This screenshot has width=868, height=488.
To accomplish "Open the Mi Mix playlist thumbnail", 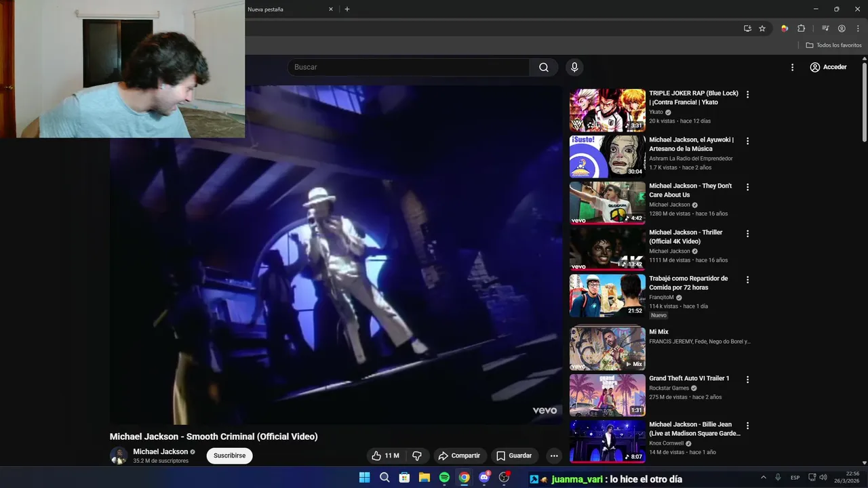I will pos(607,348).
